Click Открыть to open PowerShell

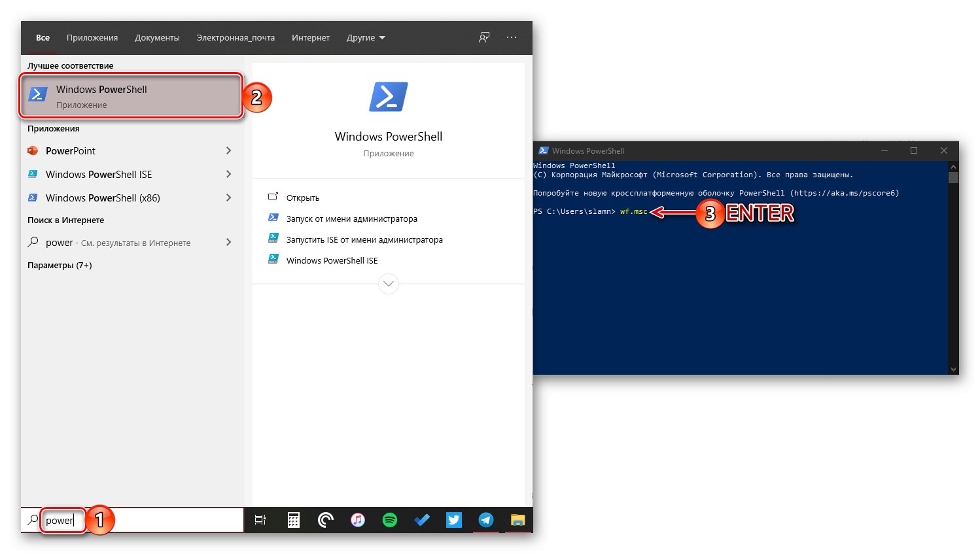[303, 198]
